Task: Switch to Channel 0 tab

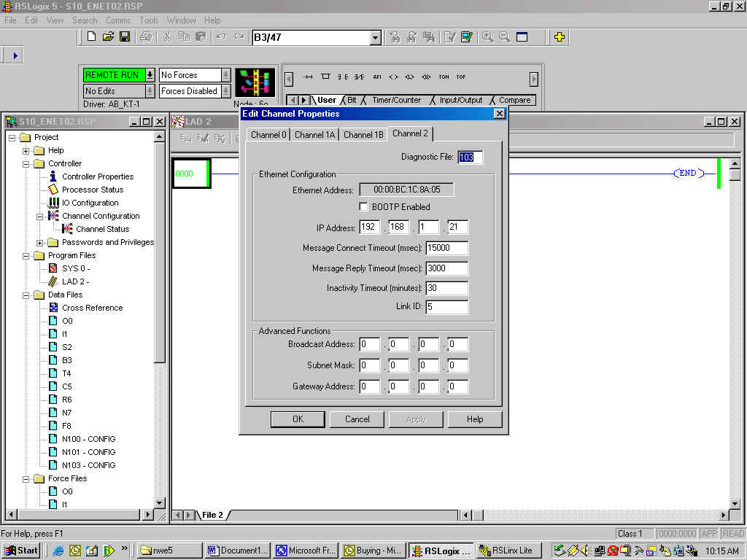Action: click(268, 135)
